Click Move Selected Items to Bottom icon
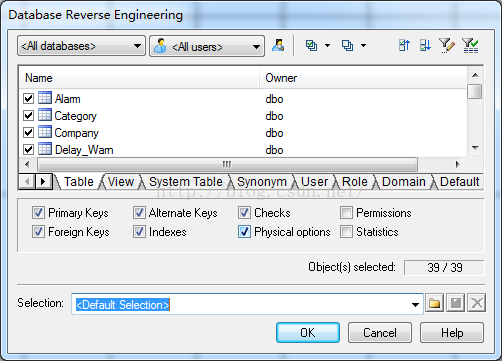502x361 pixels. [425, 45]
